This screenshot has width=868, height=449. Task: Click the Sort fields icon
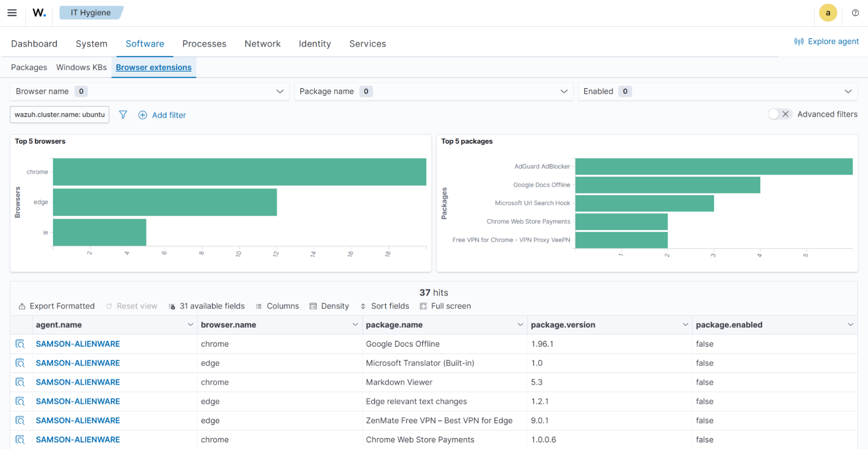click(363, 306)
